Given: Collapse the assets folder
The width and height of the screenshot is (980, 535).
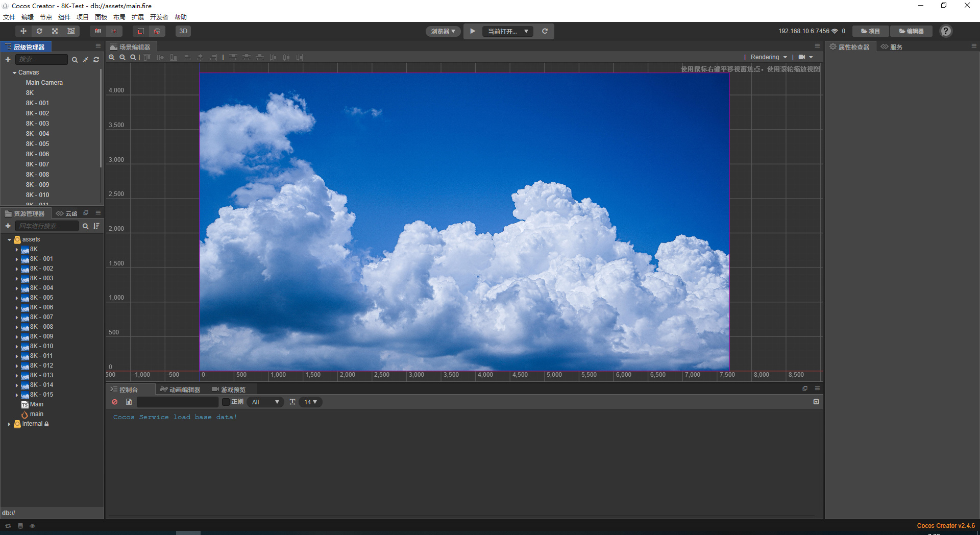Looking at the screenshot, I should [x=9, y=240].
